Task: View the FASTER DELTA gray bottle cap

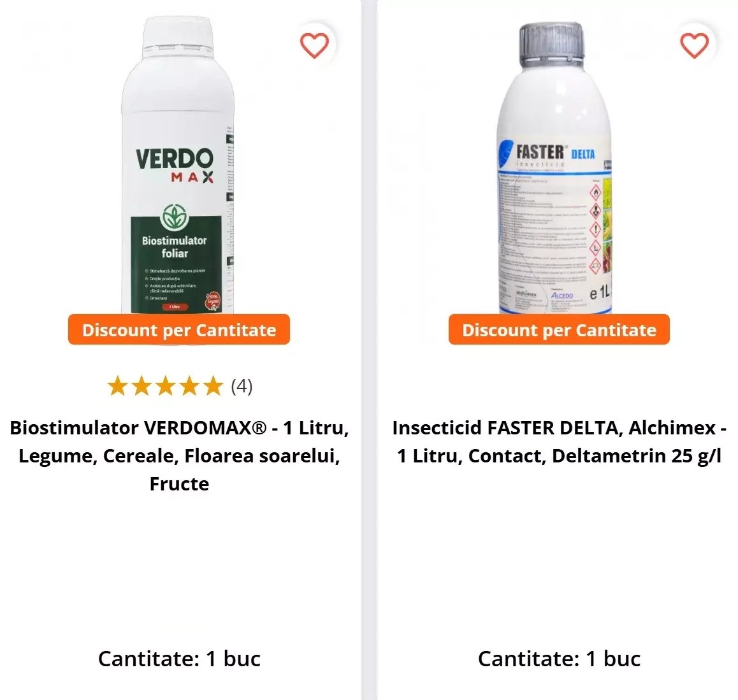Action: tap(552, 43)
